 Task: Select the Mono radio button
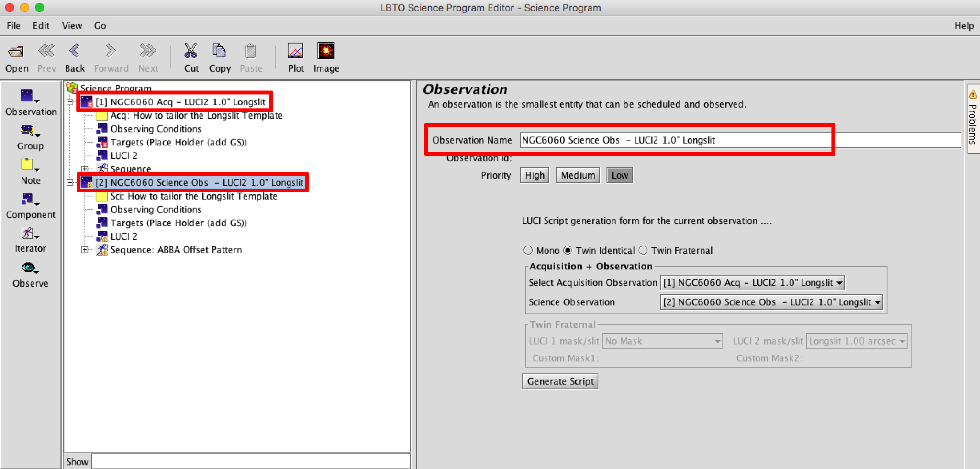528,250
